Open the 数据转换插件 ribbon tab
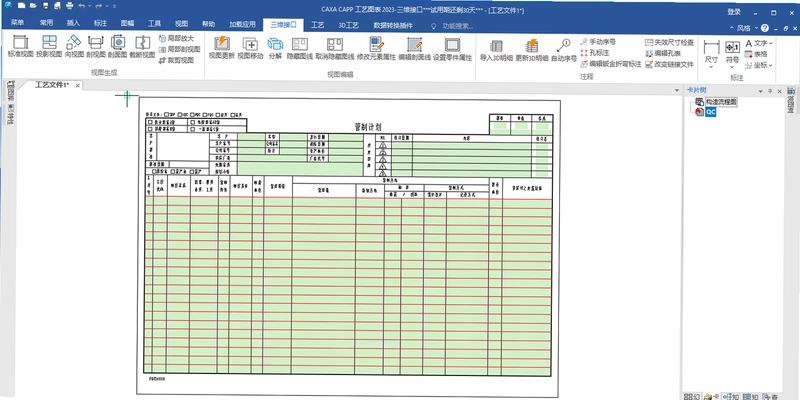The image size is (800, 400). (393, 25)
